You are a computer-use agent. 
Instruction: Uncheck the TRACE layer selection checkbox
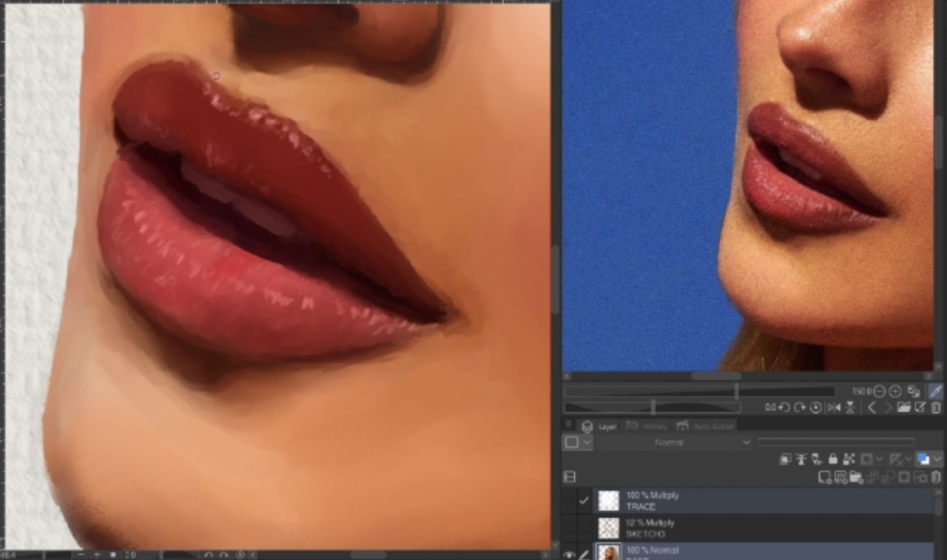tap(584, 501)
